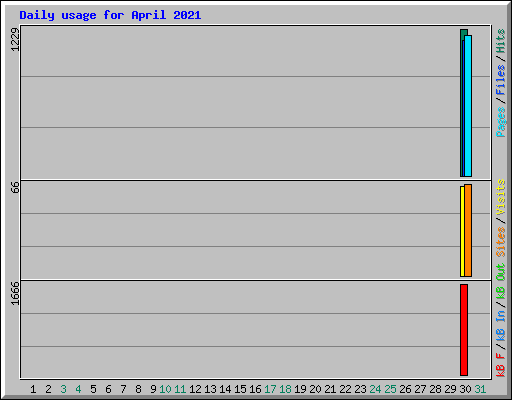Click the yellow Visits bar

tap(462, 231)
